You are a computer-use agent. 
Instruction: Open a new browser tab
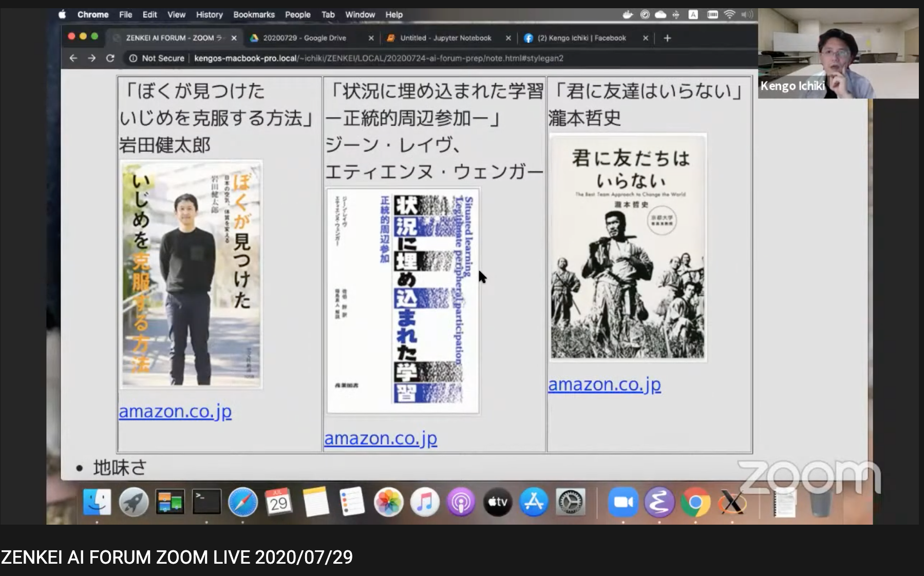667,38
